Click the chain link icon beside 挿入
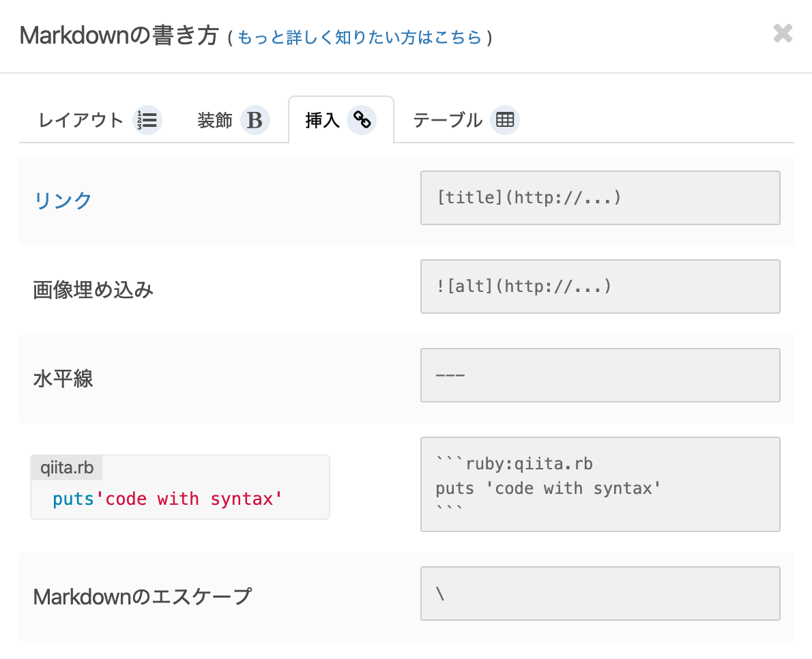The image size is (812, 659). [x=362, y=121]
